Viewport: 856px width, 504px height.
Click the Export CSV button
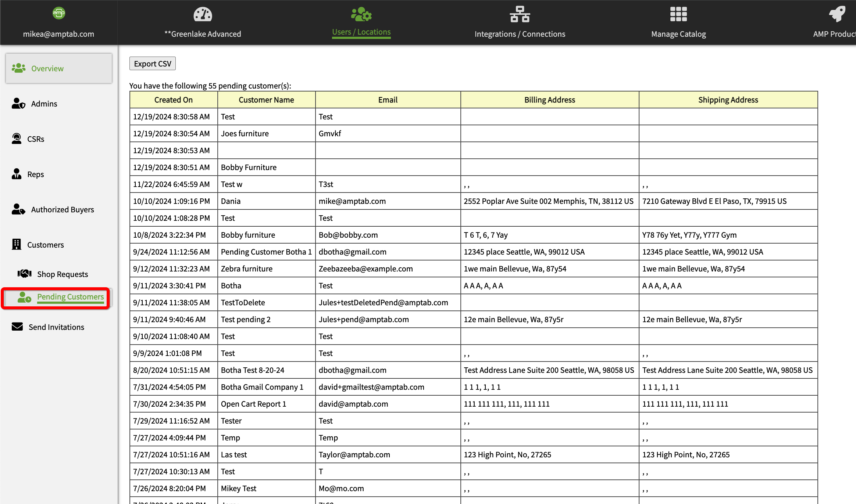(x=152, y=64)
